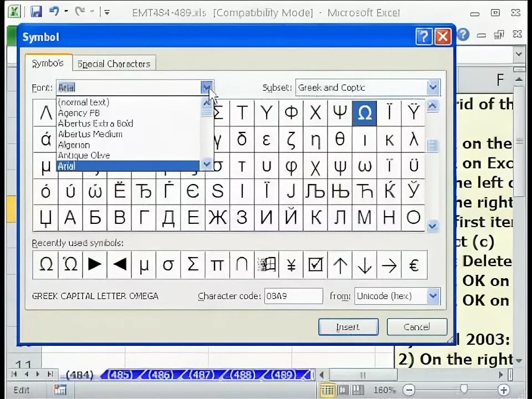Click the symbol grid scrollbar thumb

pyautogui.click(x=432, y=146)
